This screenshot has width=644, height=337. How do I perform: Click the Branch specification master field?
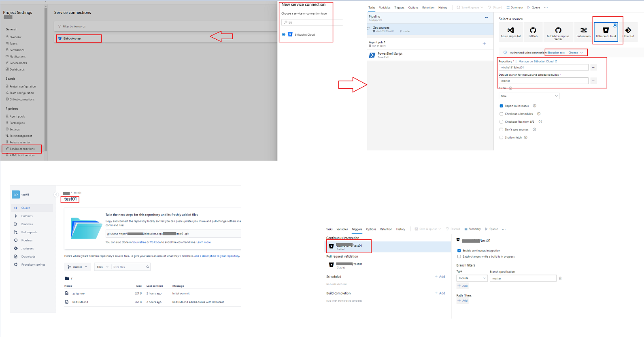(x=523, y=278)
